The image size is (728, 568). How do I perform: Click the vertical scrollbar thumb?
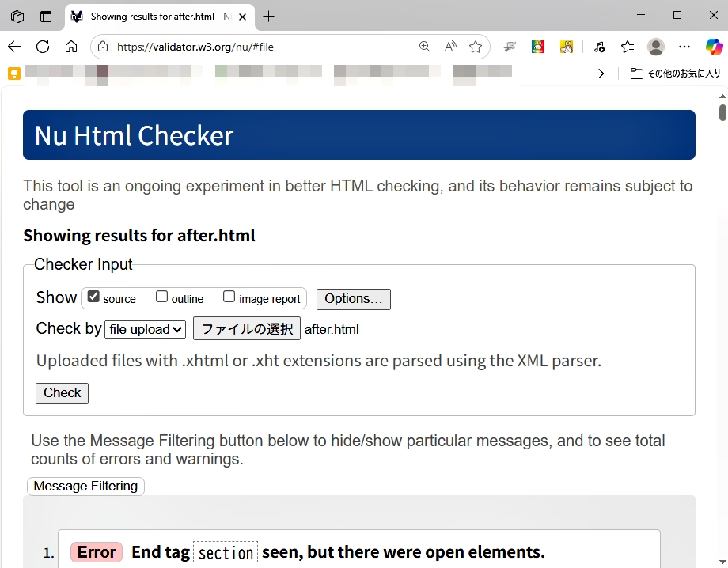pos(722,113)
